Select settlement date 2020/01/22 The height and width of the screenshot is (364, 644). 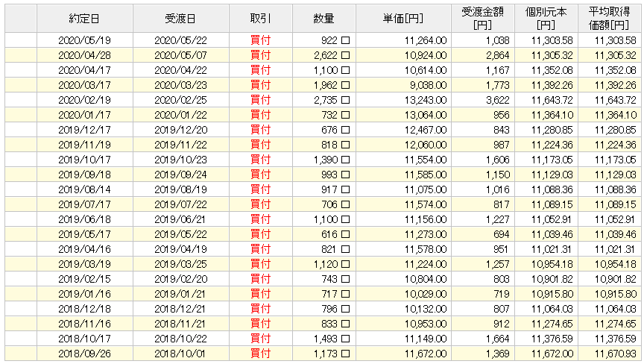click(x=180, y=115)
